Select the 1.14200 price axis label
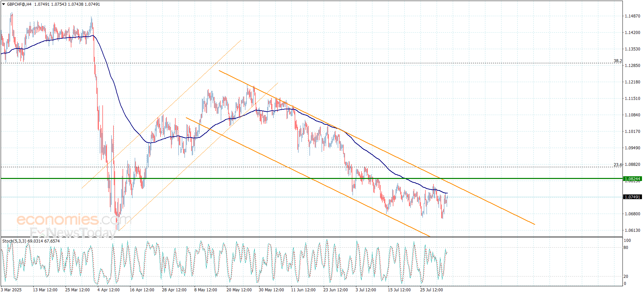The width and height of the screenshot is (644, 294). pos(632,33)
